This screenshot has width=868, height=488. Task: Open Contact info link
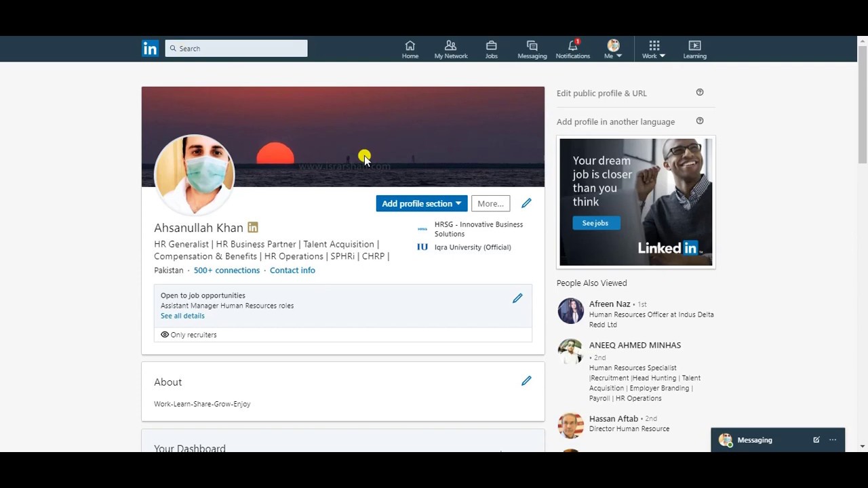(x=292, y=270)
